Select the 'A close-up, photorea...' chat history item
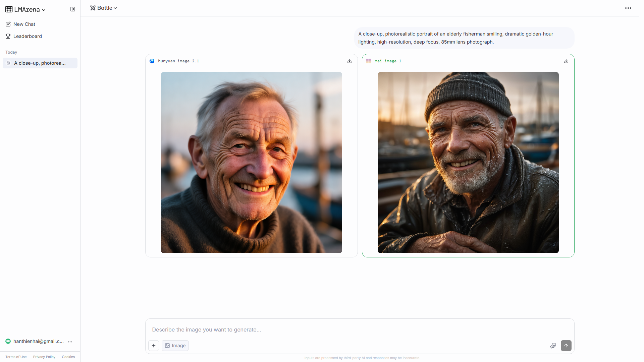This screenshot has width=644, height=362. [40, 63]
